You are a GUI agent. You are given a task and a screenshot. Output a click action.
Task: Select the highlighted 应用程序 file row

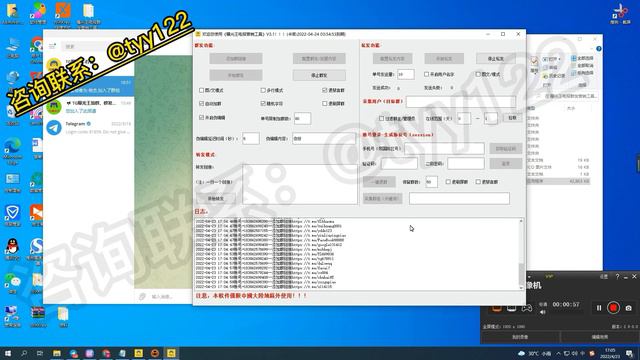pos(558,181)
